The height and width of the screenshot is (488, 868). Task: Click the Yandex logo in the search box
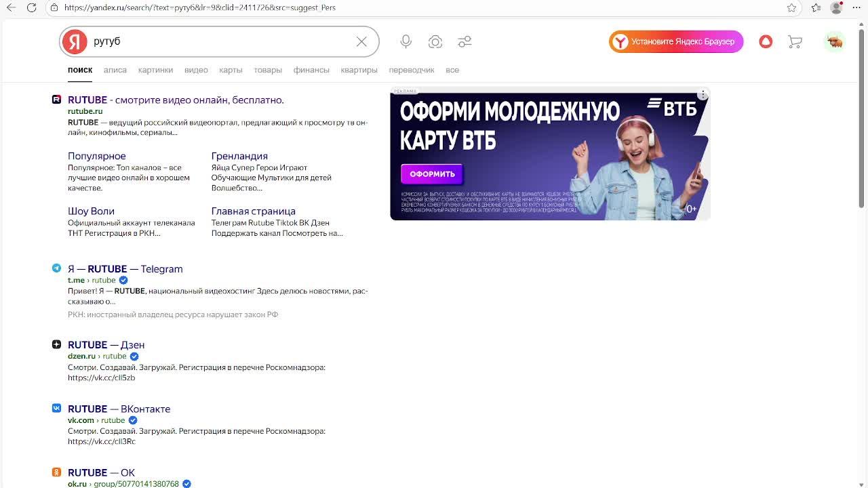coord(75,41)
